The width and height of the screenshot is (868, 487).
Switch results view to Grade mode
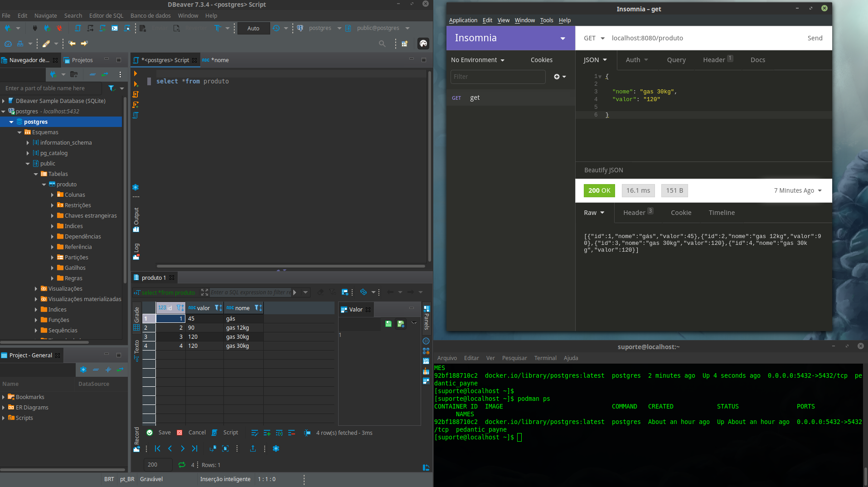[136, 319]
